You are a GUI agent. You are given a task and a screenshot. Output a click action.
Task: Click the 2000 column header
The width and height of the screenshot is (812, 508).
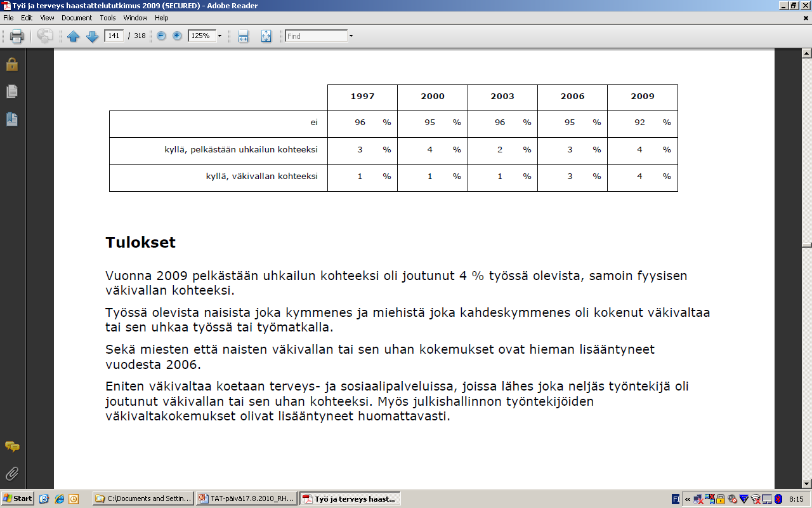coord(433,97)
